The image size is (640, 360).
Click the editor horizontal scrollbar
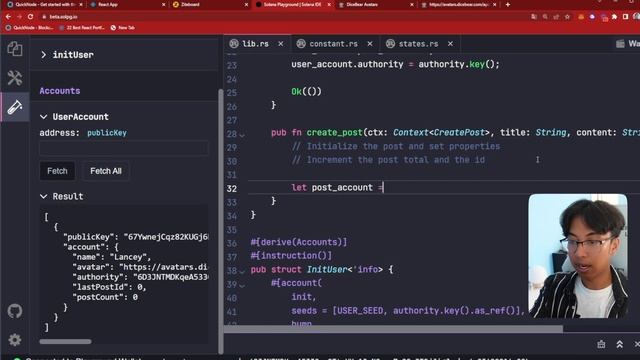pos(393,328)
